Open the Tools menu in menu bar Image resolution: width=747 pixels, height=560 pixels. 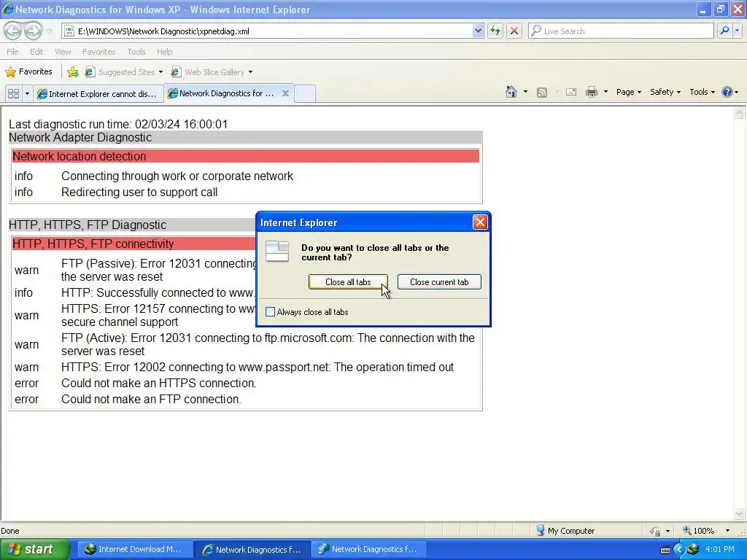coord(136,52)
